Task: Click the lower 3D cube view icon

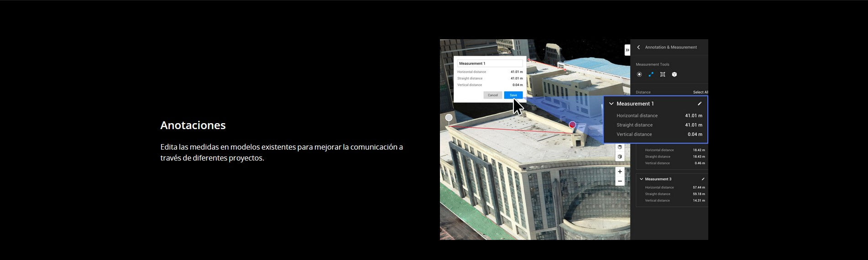Action: [x=620, y=157]
